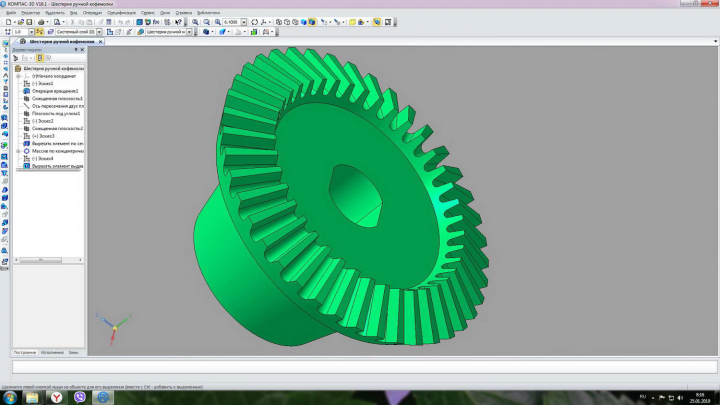Click the Print icon
720x405 pixels.
tap(41, 22)
